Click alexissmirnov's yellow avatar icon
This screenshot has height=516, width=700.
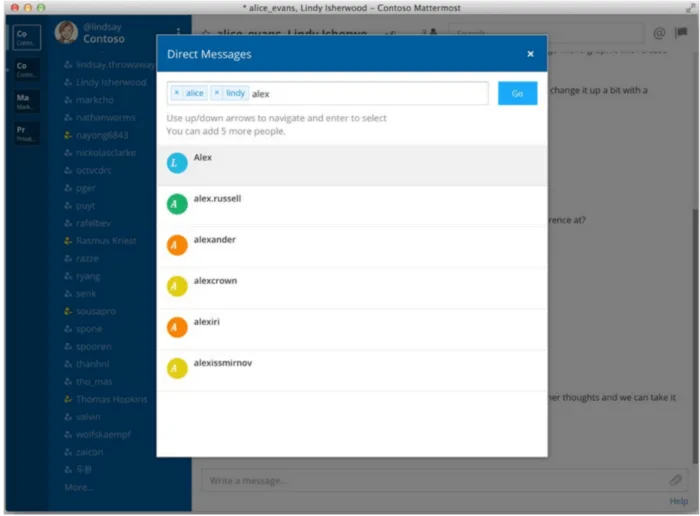coord(177,368)
